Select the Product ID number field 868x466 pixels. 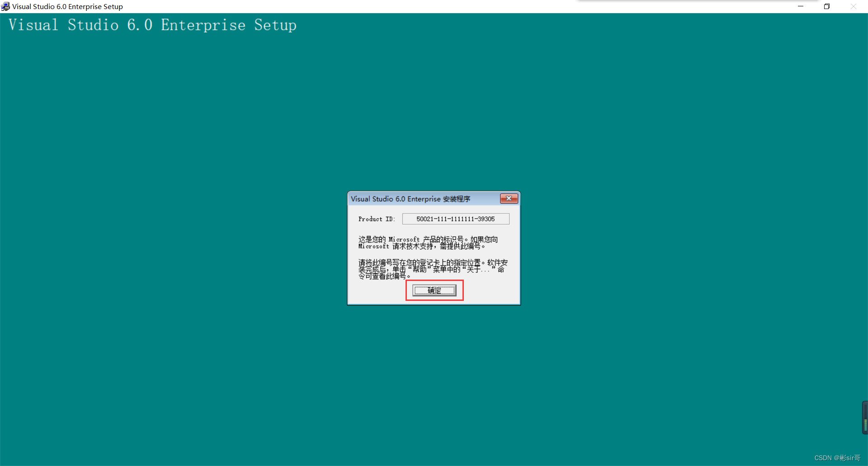click(456, 219)
